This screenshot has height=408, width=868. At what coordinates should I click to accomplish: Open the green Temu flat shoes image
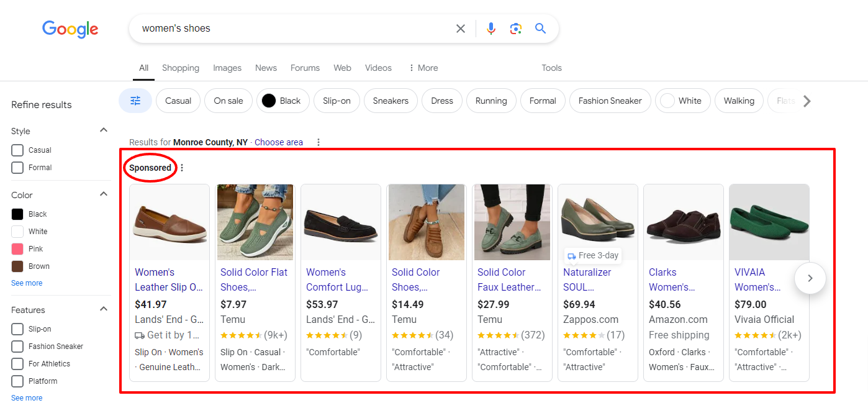click(x=255, y=222)
